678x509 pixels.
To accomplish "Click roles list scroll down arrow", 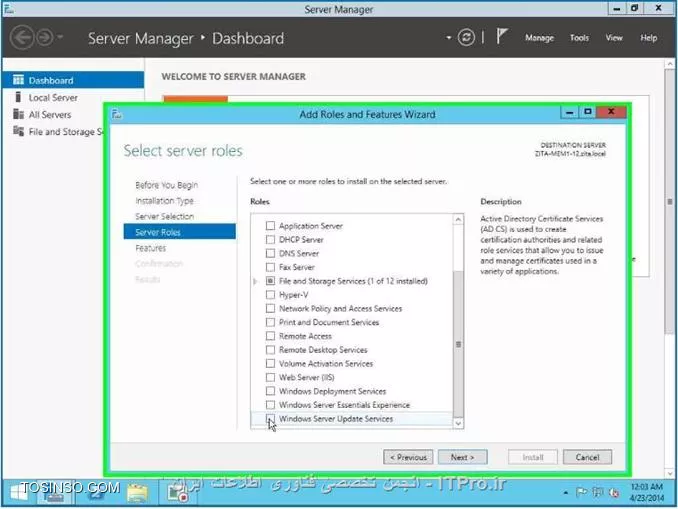I will (458, 423).
